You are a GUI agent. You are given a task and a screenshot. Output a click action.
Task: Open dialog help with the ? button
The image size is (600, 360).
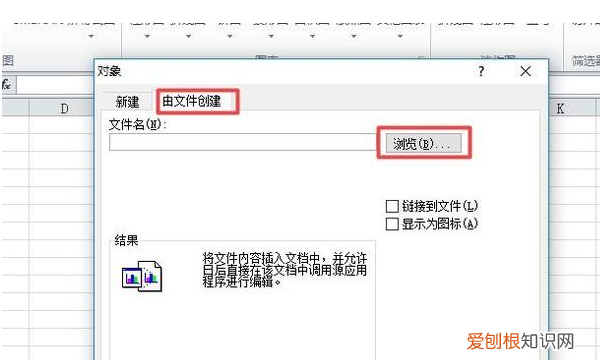481,71
